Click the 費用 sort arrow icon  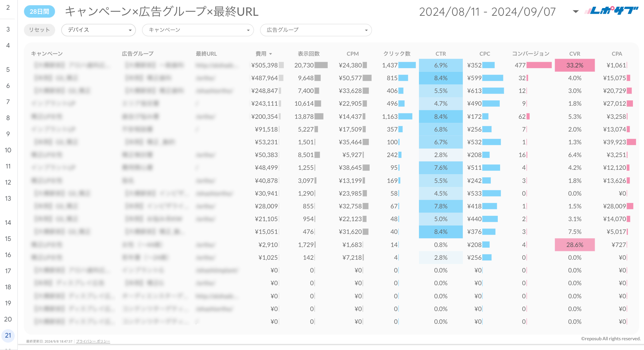pyautogui.click(x=271, y=54)
